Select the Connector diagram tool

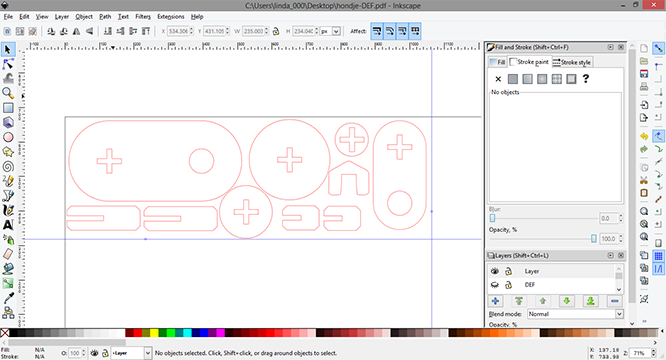click(x=8, y=313)
